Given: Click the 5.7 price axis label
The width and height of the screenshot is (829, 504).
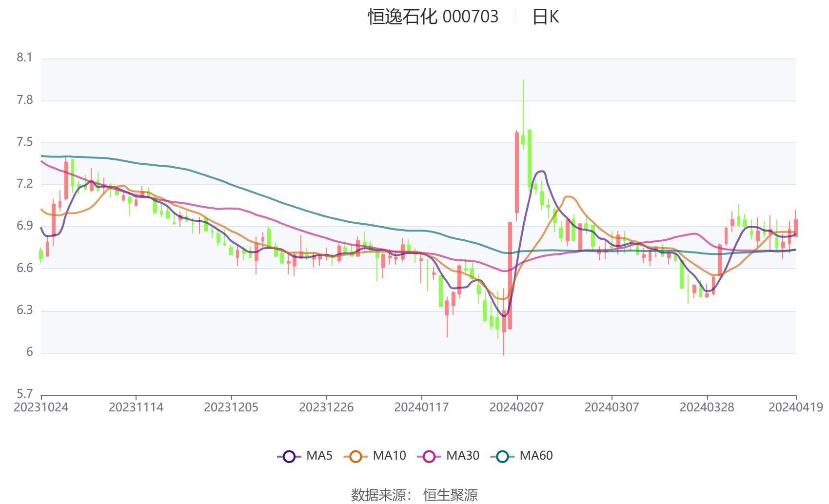Looking at the screenshot, I should click(x=24, y=394).
